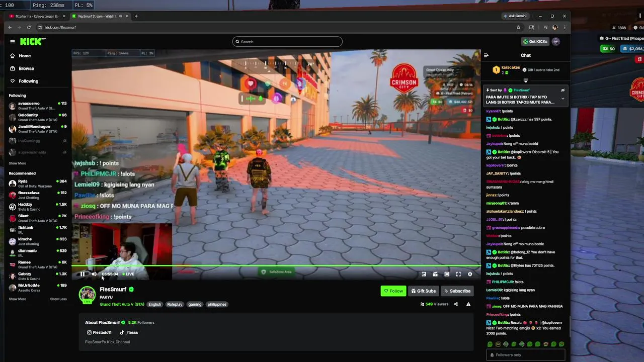Click the English tag
Screen dimensions: 644x362
tap(155, 304)
